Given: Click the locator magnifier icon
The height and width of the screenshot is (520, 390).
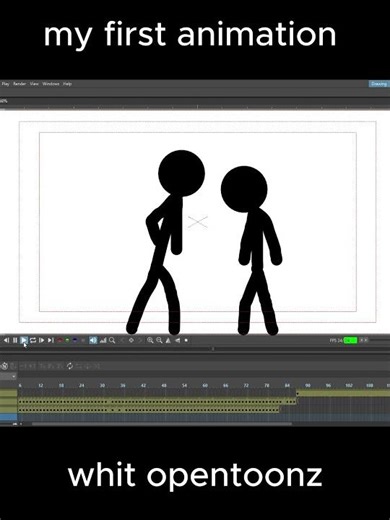Looking at the screenshot, I should click(x=112, y=340).
